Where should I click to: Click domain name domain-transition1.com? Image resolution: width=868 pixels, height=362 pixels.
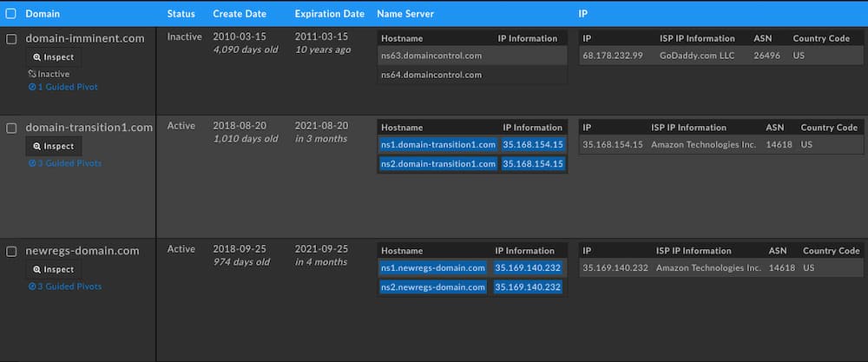[x=89, y=128]
